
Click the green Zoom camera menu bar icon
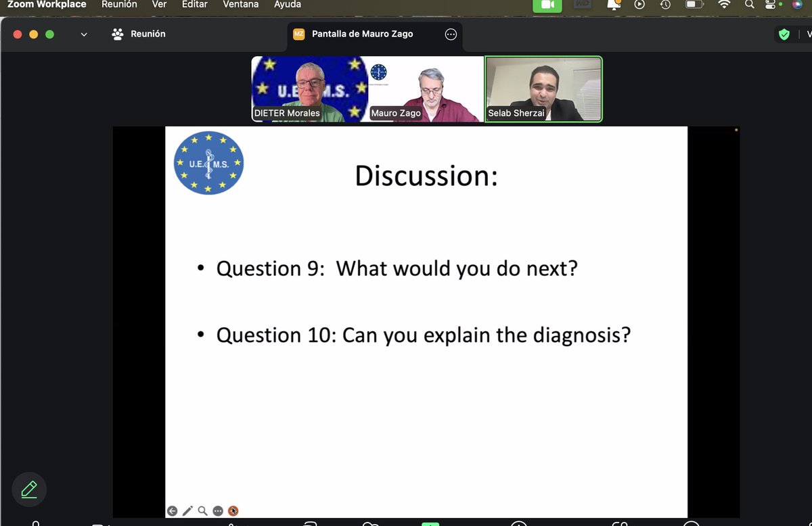pos(547,5)
